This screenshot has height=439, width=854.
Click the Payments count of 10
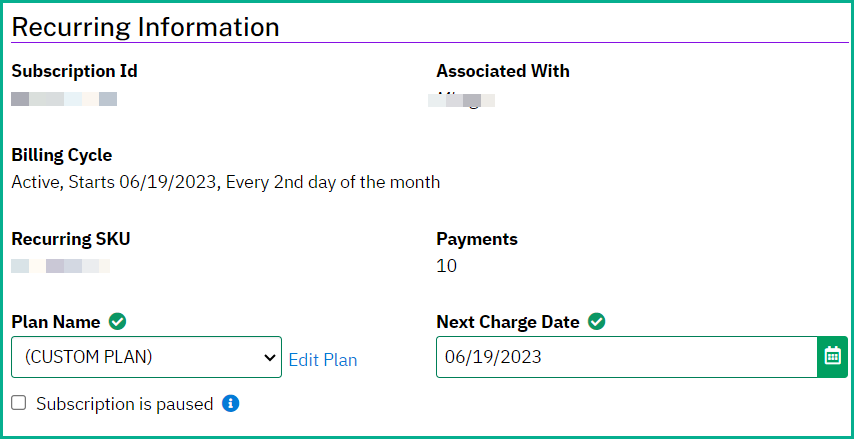(447, 266)
